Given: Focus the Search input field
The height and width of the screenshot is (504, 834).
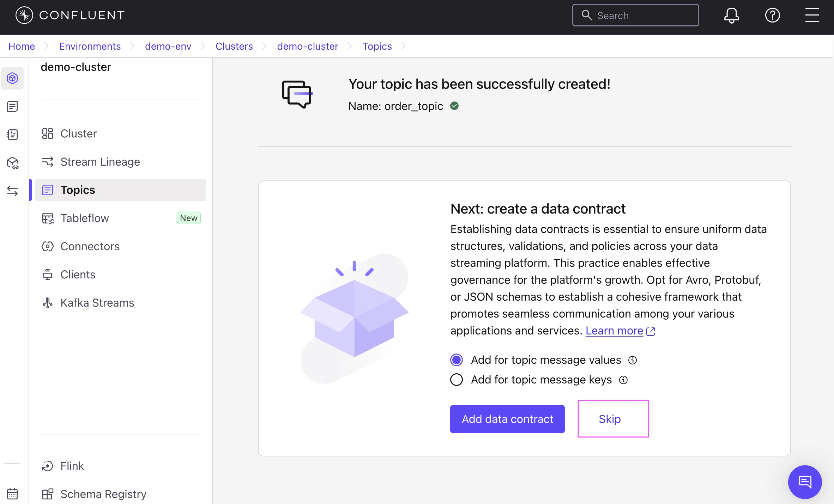Looking at the screenshot, I should (x=635, y=15).
